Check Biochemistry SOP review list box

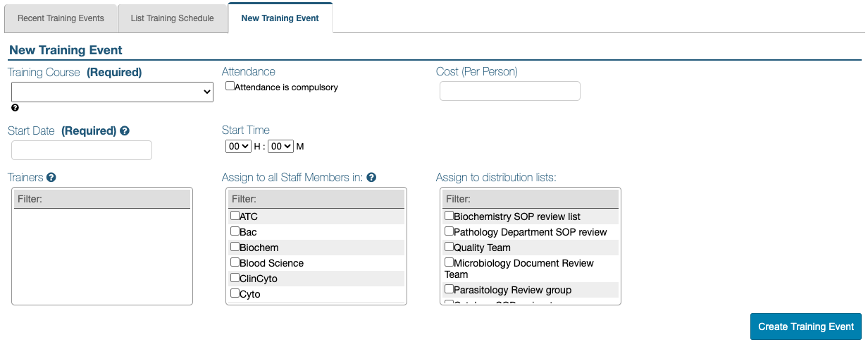449,216
